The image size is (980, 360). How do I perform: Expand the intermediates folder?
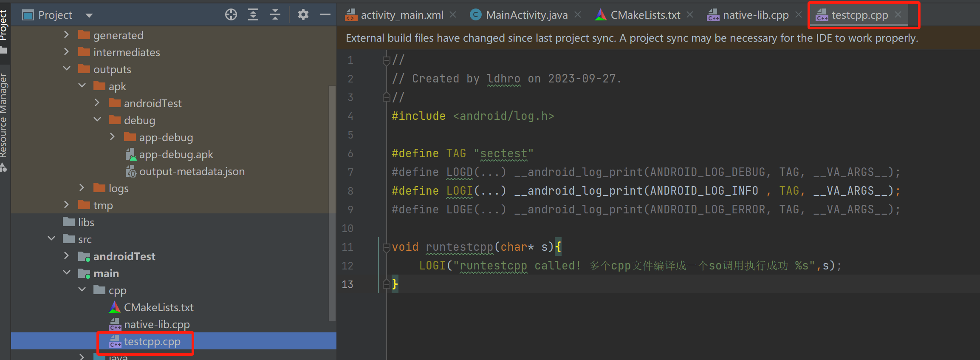pyautogui.click(x=66, y=52)
